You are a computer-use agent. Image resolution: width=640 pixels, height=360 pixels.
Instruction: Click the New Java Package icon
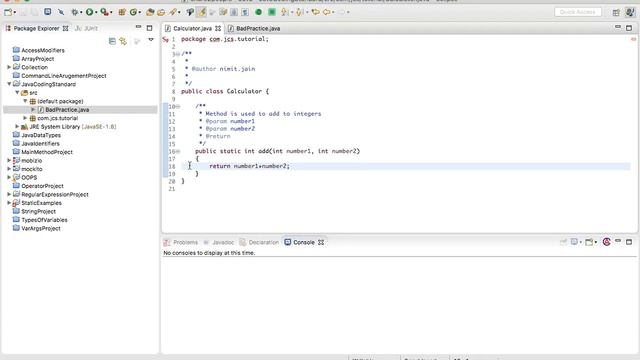point(122,12)
